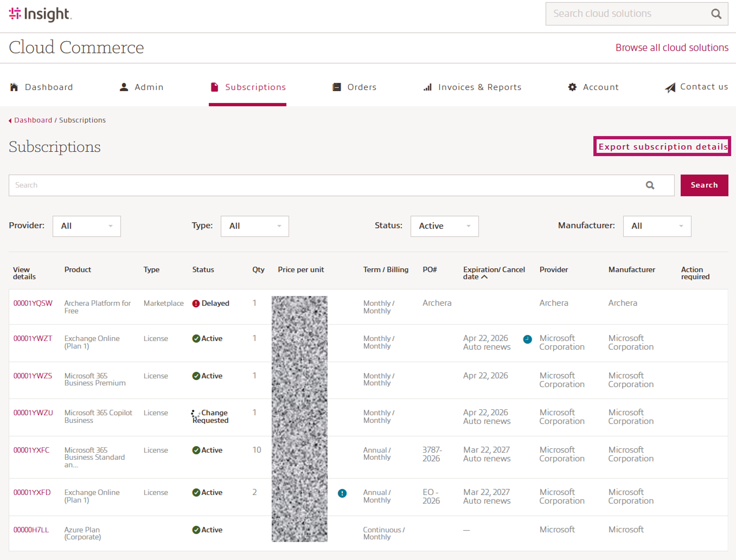Viewport: 736px width, 560px height.
Task: Click the red Delayed status icon
Action: [x=196, y=303]
